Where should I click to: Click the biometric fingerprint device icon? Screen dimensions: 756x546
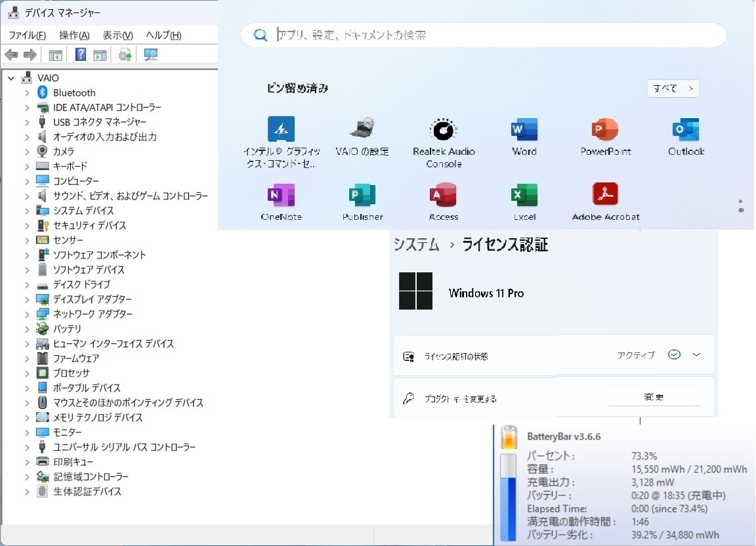tap(43, 492)
